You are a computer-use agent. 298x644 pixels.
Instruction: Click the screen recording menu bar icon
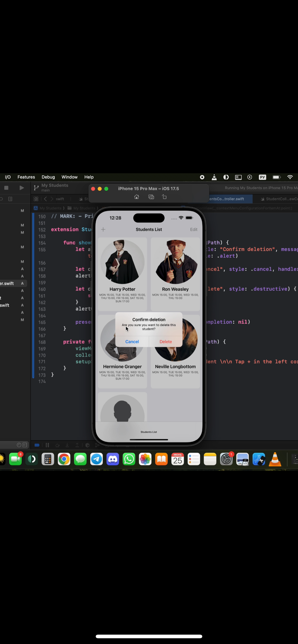click(202, 177)
